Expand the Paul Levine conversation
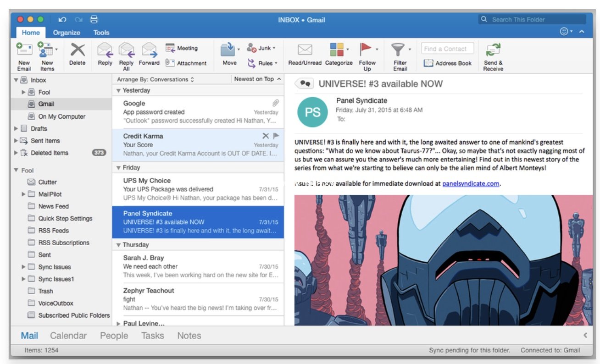 [118, 323]
